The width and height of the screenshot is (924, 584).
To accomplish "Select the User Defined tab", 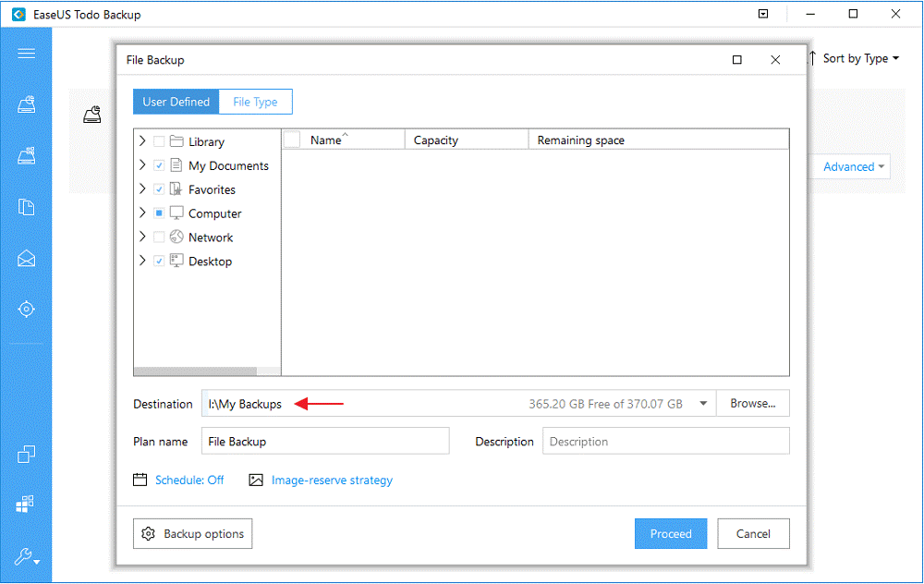I will 176,102.
